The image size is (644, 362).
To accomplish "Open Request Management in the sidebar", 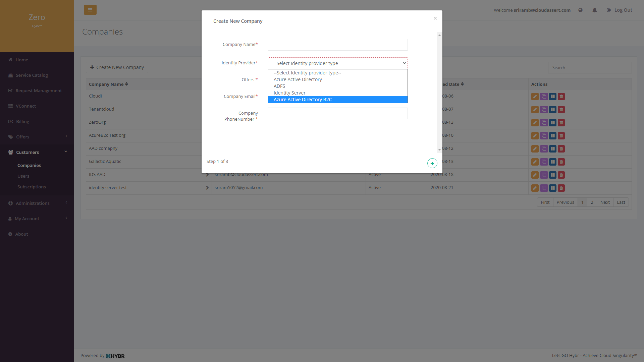I will tap(37, 90).
